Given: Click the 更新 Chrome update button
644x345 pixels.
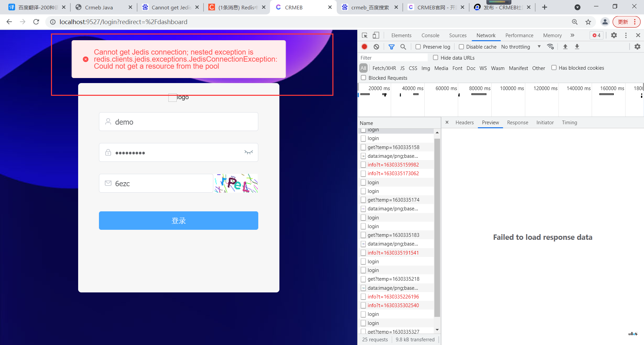Looking at the screenshot, I should tap(626, 22).
